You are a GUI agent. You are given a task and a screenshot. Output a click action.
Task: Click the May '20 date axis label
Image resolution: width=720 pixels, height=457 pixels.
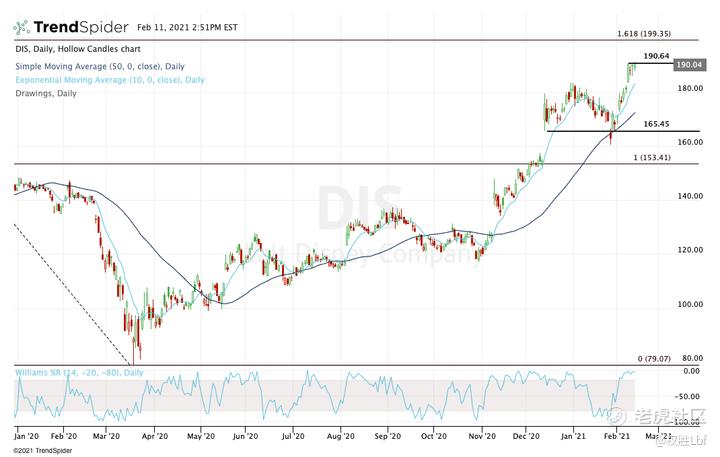point(201,436)
